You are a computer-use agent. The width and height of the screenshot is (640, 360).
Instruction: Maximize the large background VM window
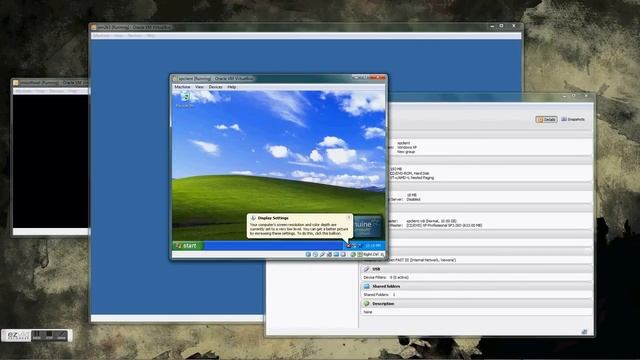pyautogui.click(x=502, y=26)
